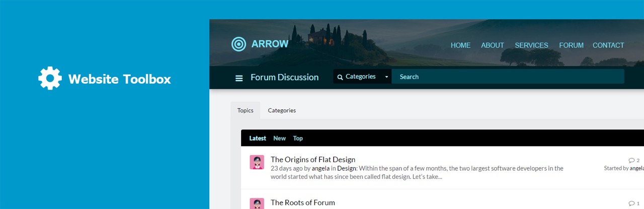The height and width of the screenshot is (209, 644).
Task: Switch to the Categories tab
Action: (282, 110)
